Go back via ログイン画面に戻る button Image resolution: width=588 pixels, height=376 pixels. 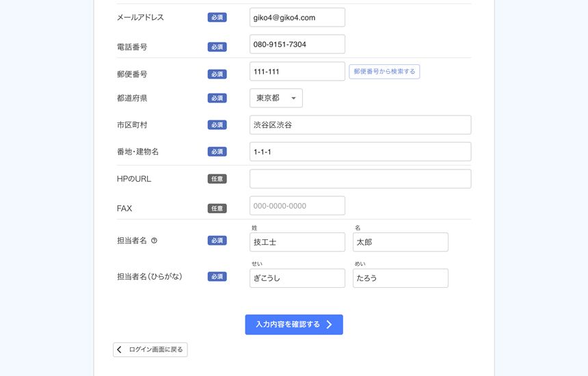150,349
